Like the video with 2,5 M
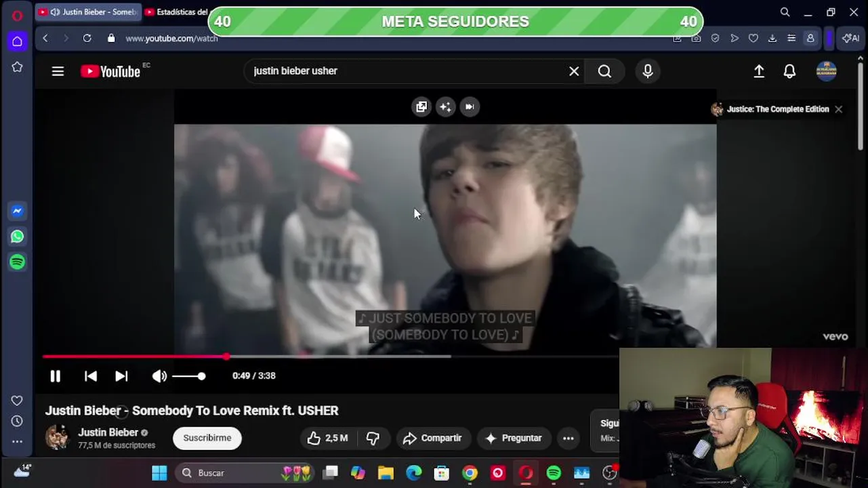 click(x=327, y=438)
